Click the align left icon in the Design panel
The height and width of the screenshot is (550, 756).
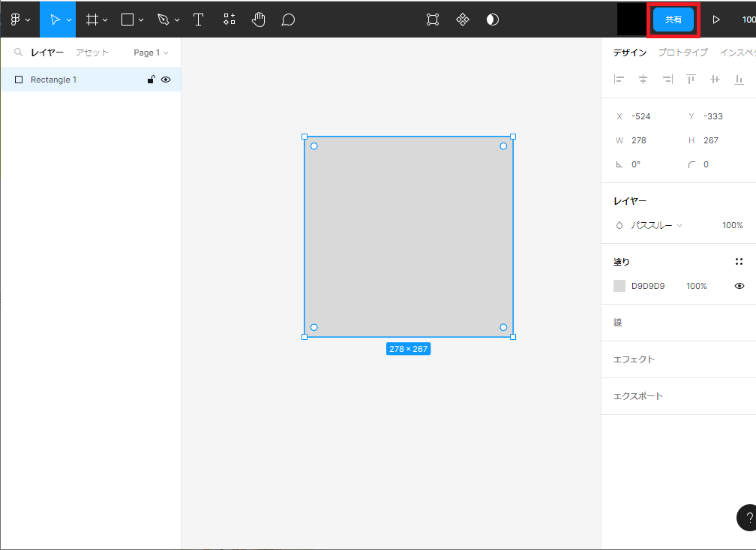[x=619, y=79]
